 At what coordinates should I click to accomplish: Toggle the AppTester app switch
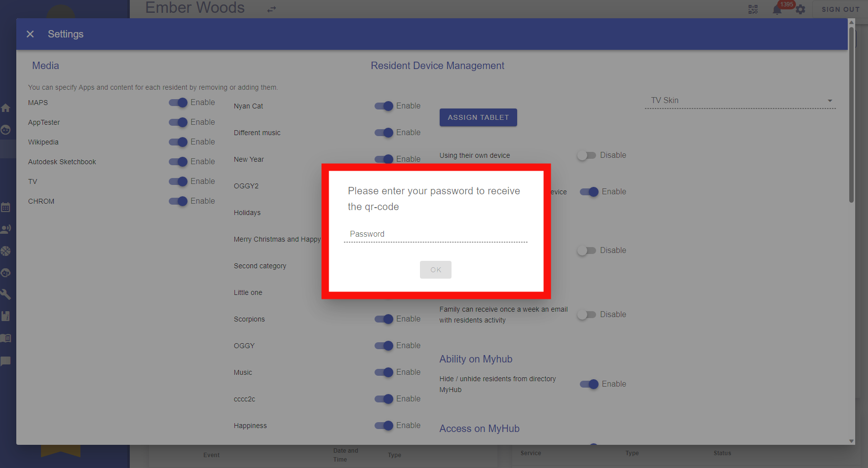[x=178, y=122]
